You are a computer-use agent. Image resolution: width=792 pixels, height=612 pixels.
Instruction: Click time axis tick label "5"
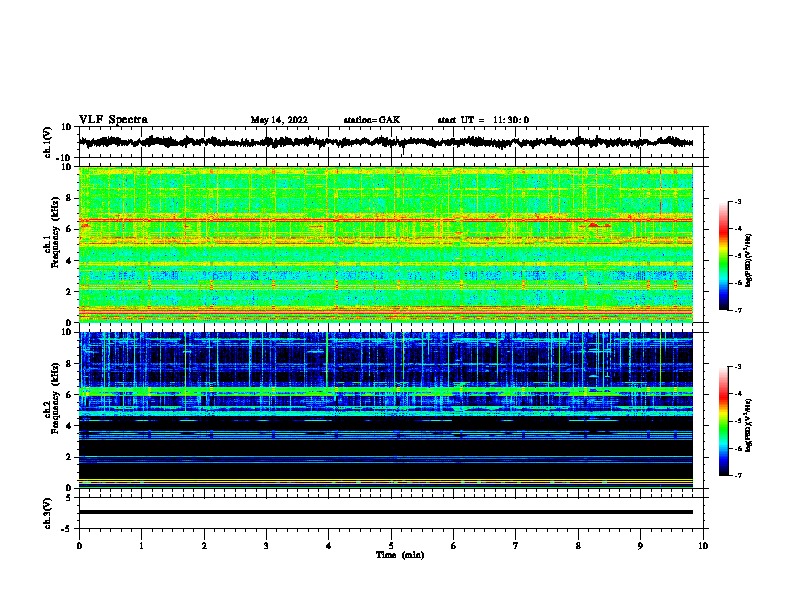(391, 546)
